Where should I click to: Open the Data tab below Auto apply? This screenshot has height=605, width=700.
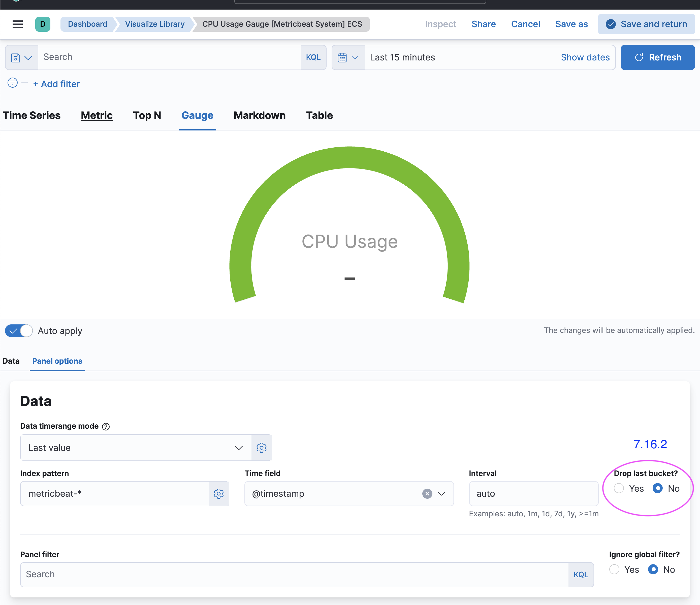(11, 361)
